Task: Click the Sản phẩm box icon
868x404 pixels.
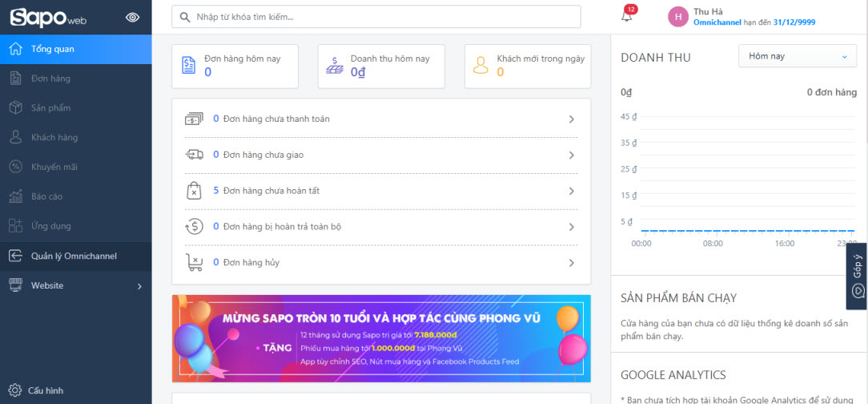Action: coord(15,108)
